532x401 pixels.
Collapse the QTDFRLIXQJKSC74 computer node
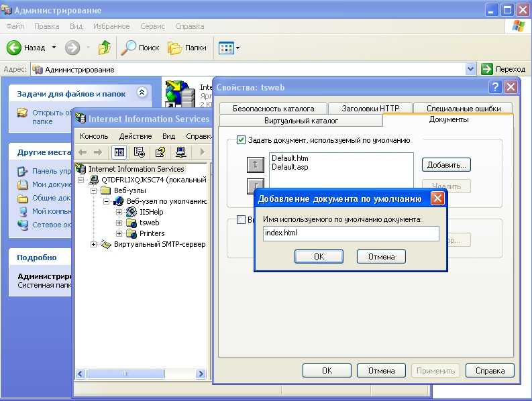click(x=81, y=180)
